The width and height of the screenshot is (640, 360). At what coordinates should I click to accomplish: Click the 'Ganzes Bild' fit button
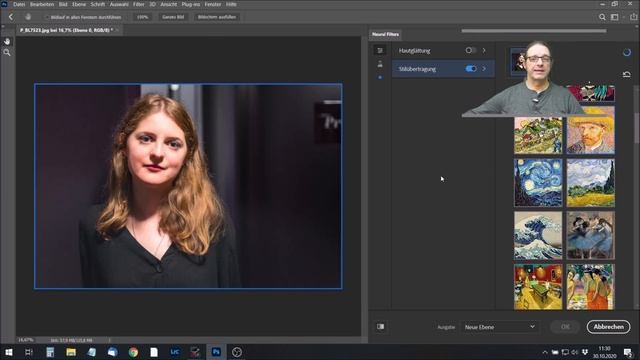[x=173, y=17]
